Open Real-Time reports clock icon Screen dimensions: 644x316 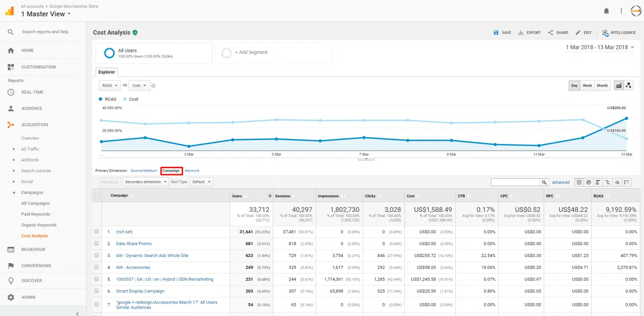click(x=11, y=92)
